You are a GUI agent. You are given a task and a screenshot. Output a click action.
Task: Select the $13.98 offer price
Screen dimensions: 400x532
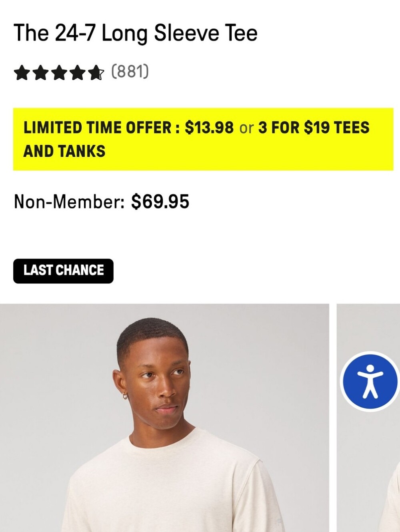pyautogui.click(x=209, y=128)
